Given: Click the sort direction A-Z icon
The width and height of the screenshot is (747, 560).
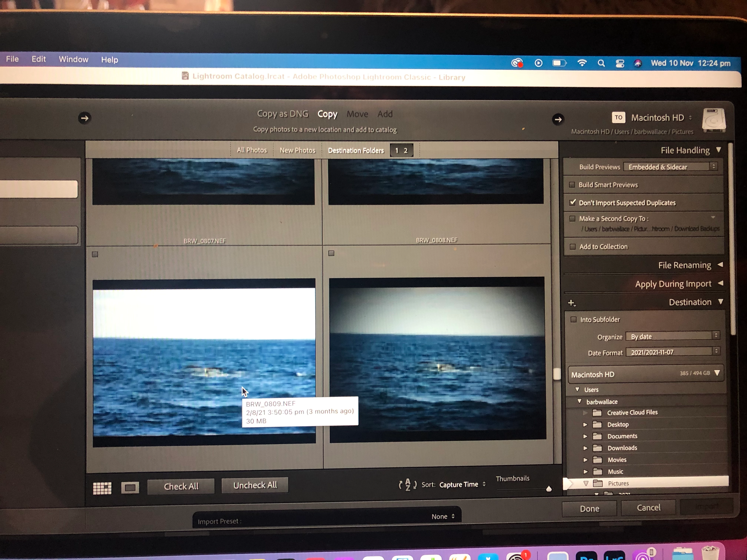Looking at the screenshot, I should tap(408, 485).
